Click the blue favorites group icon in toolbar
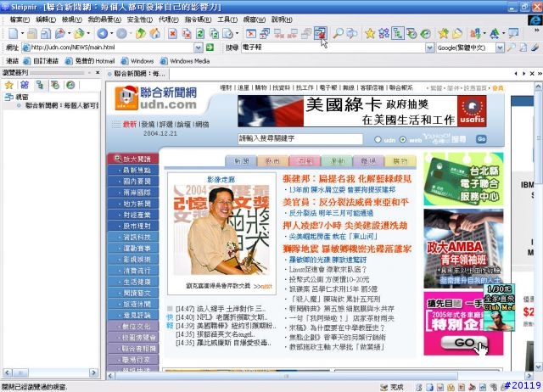 click(383, 33)
